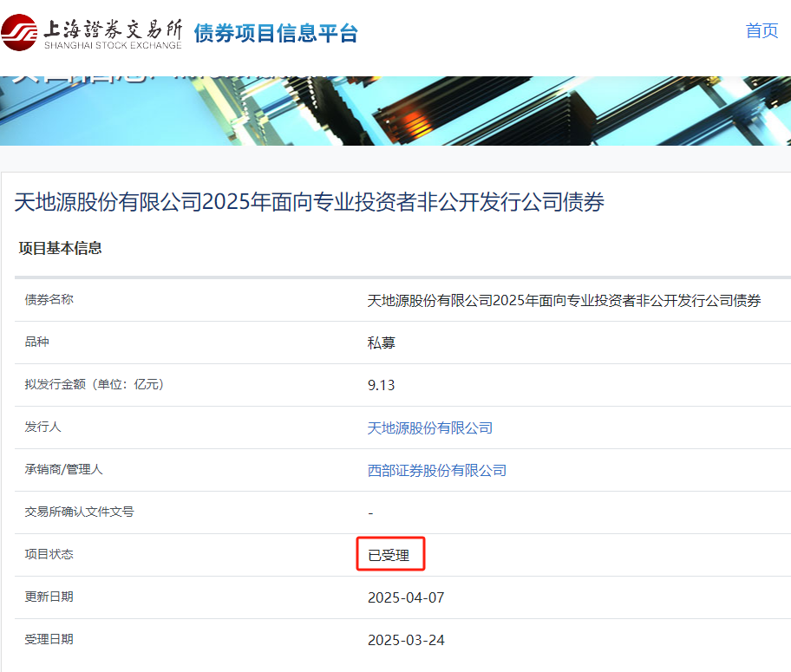
Task: Open underwriter link 西部证券股份有限公司
Action: pos(437,470)
